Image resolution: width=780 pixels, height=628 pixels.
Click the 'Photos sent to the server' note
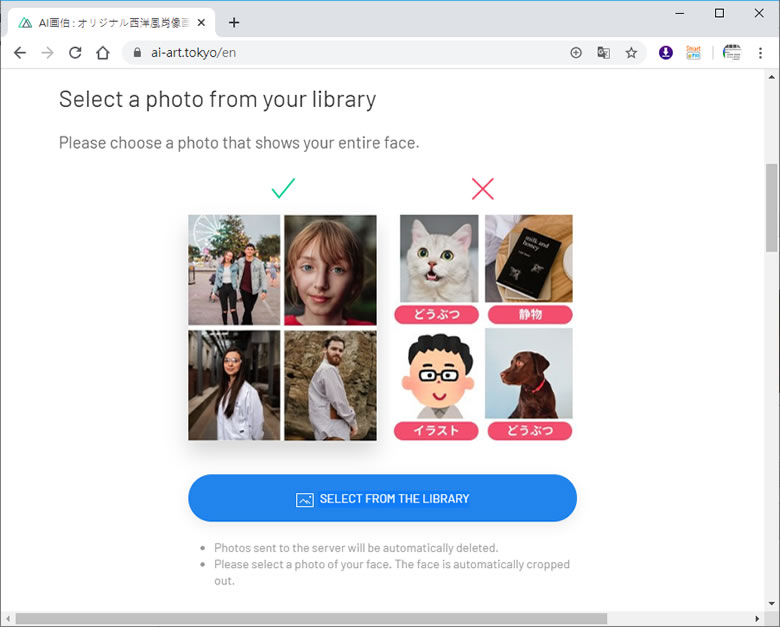pos(356,548)
